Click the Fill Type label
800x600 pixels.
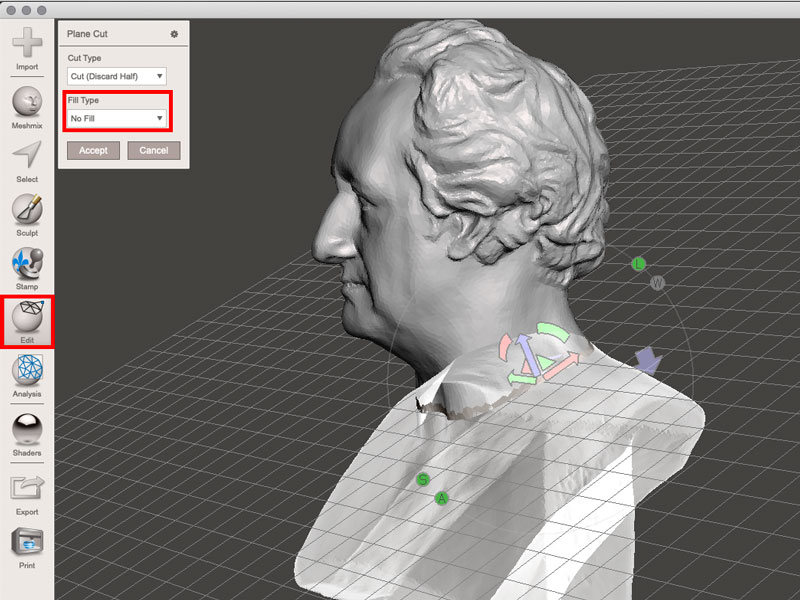pos(83,100)
